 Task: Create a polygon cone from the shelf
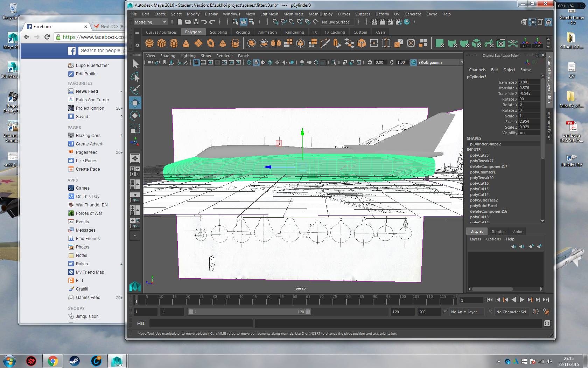tap(186, 43)
